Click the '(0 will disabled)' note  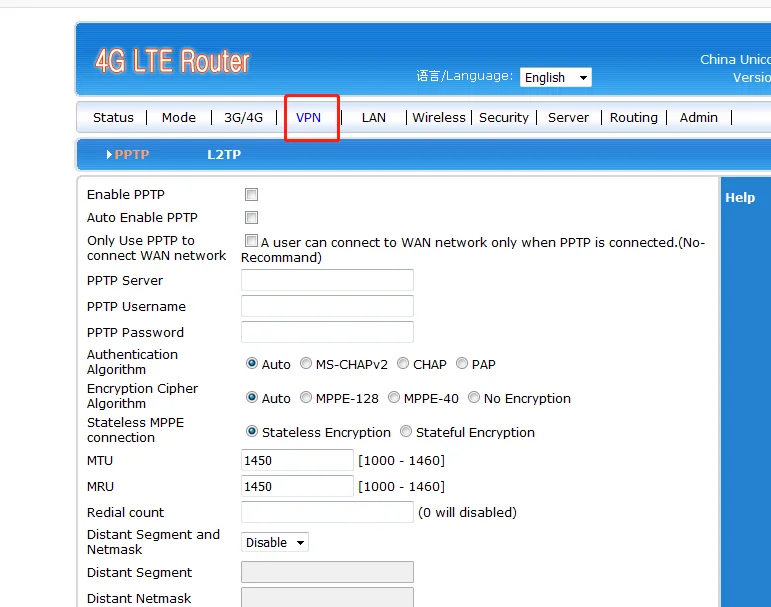point(467,513)
